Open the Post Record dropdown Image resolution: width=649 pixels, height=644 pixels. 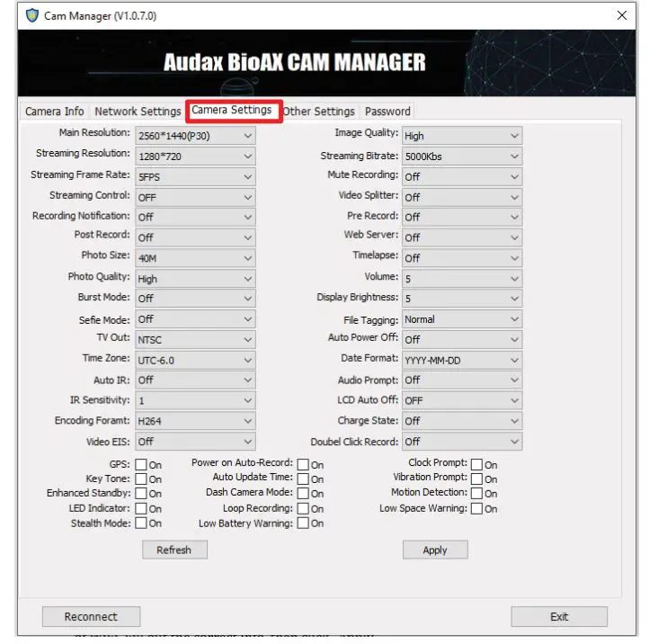[x=195, y=237]
